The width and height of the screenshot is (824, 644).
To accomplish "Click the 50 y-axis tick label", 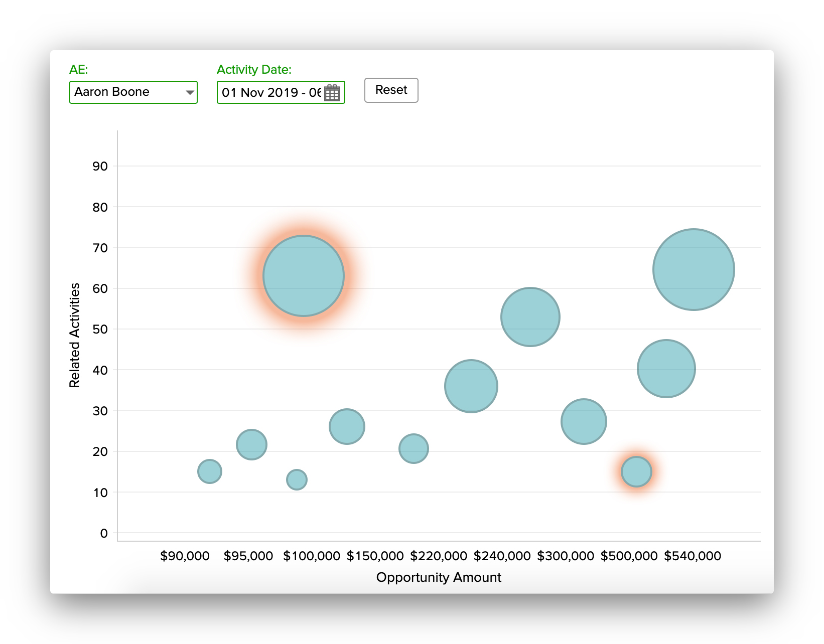I will coord(100,329).
